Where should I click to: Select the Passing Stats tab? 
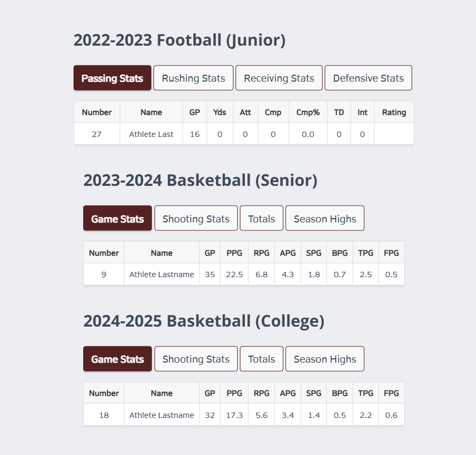[x=112, y=78]
